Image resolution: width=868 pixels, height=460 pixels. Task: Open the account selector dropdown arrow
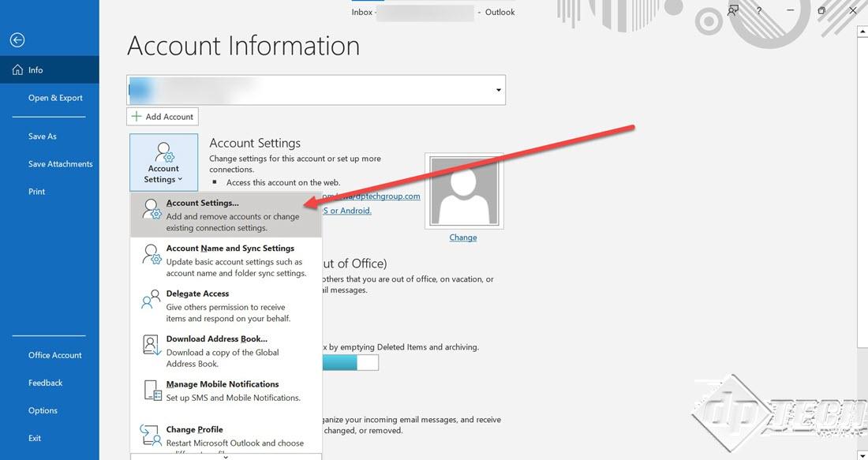(498, 90)
